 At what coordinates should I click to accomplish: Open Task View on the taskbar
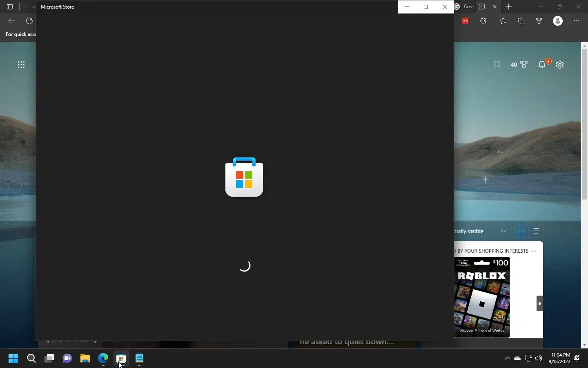pos(49,359)
